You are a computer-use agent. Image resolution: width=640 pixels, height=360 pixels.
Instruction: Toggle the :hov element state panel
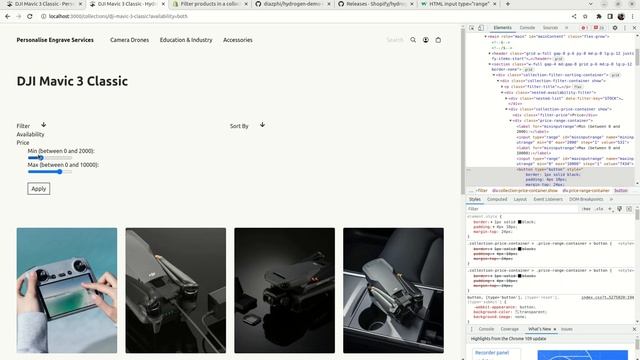point(587,209)
